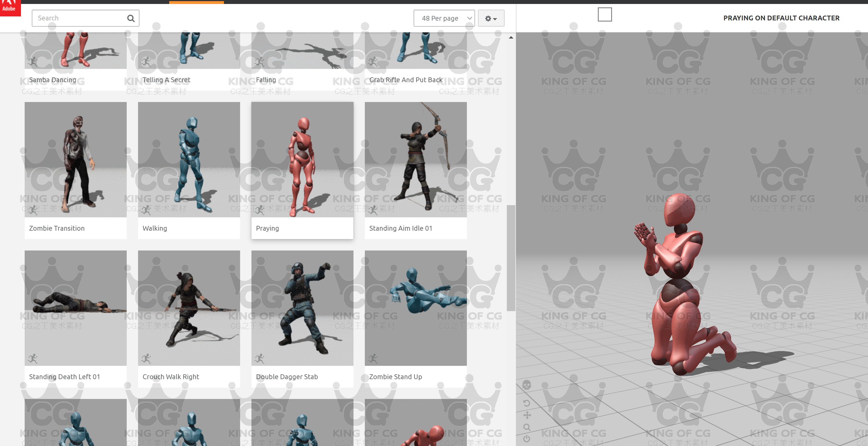Click the 'Grab Rifle And Put Back' label
868x446 pixels.
406,80
